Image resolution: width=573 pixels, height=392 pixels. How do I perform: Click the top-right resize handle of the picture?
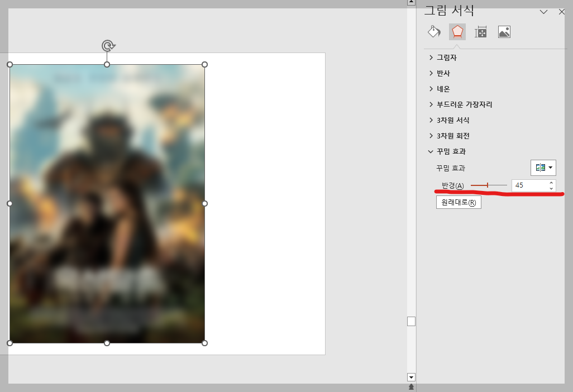pyautogui.click(x=204, y=65)
